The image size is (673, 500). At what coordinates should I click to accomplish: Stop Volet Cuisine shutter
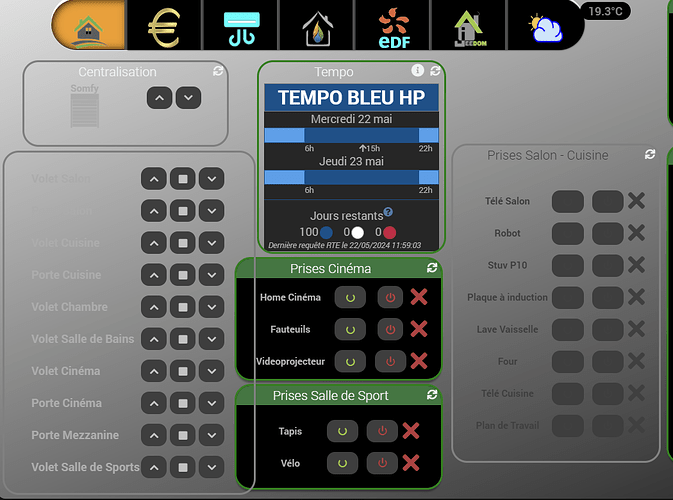click(183, 243)
